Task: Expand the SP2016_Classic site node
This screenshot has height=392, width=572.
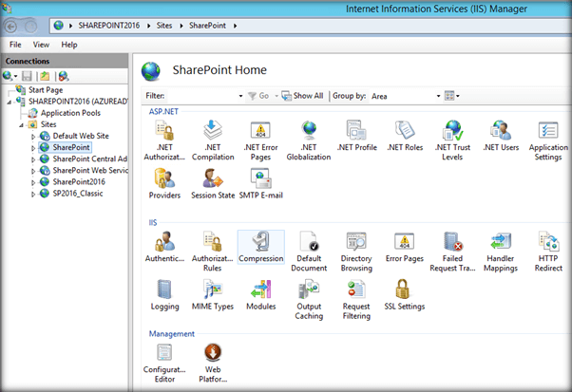Action: [x=33, y=195]
